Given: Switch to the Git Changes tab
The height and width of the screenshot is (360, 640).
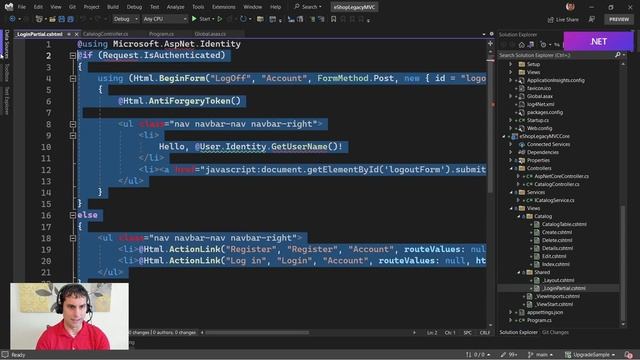Looking at the screenshot, I should [x=555, y=332].
